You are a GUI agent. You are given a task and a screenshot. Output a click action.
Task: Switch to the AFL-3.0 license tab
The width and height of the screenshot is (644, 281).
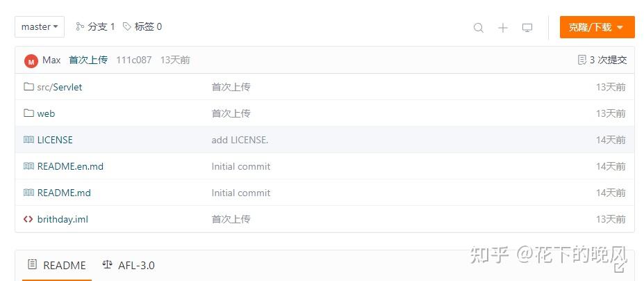pos(129,265)
